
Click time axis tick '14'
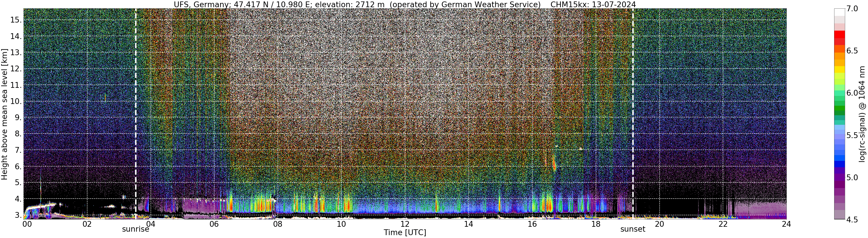point(468,224)
